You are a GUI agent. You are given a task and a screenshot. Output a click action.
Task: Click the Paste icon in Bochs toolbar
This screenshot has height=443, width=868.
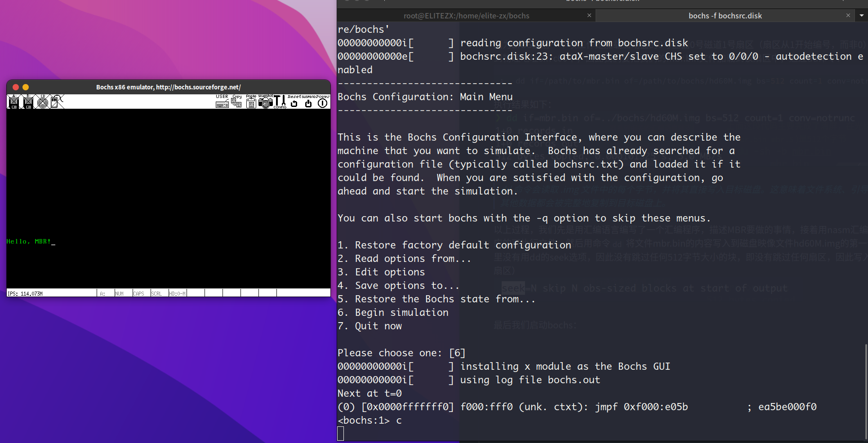click(x=251, y=102)
